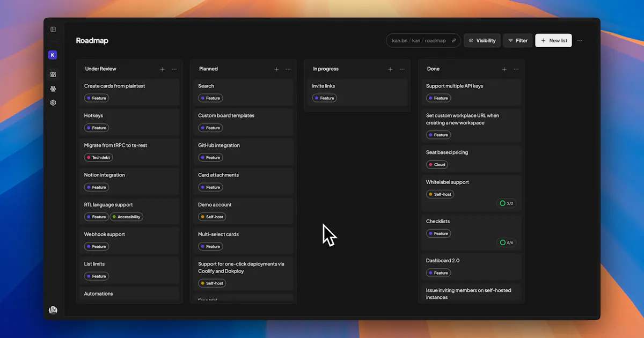Open the Multi-select cards card
This screenshot has height=338, width=644.
pyautogui.click(x=243, y=240)
